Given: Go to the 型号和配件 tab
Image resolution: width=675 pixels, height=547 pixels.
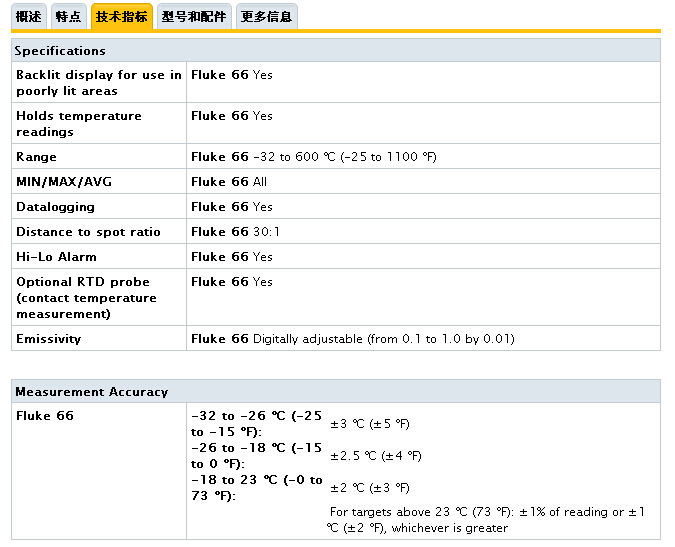Looking at the screenshot, I should (194, 17).
